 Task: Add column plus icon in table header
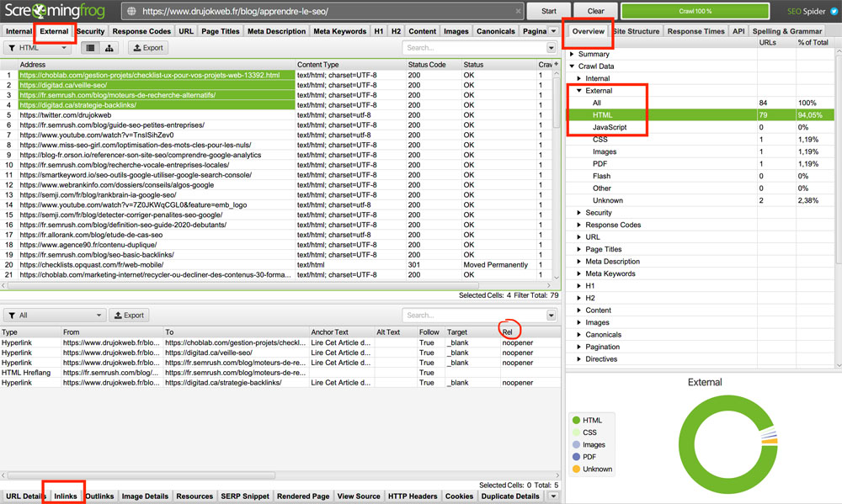tap(556, 64)
